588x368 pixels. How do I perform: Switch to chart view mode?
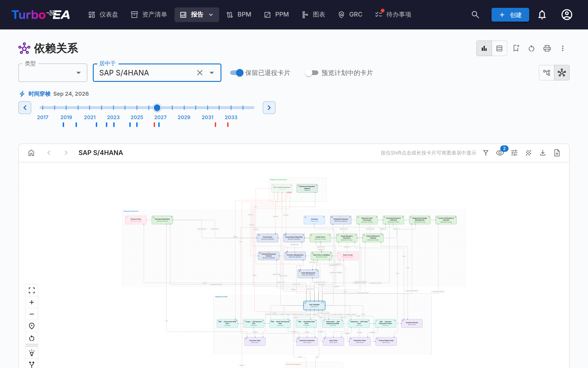coord(484,48)
